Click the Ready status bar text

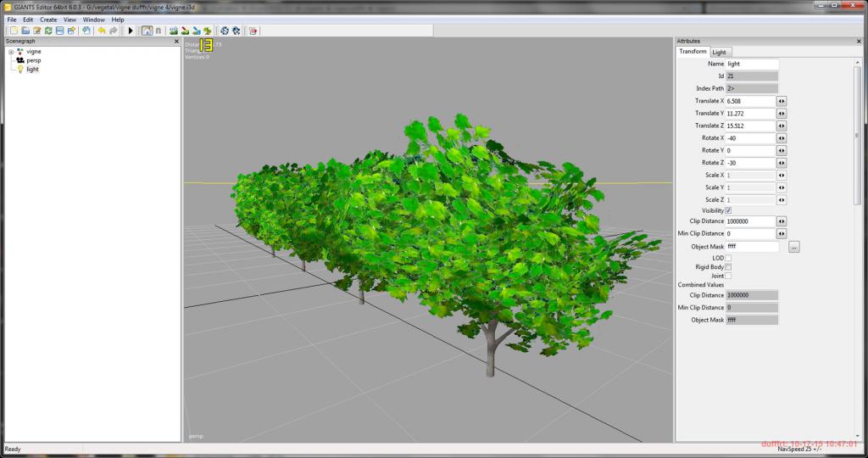point(13,450)
